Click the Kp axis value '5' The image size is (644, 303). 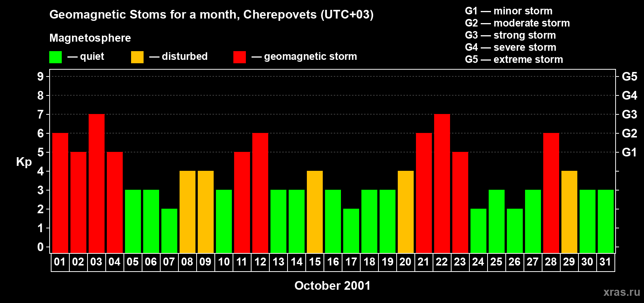[x=41, y=152]
